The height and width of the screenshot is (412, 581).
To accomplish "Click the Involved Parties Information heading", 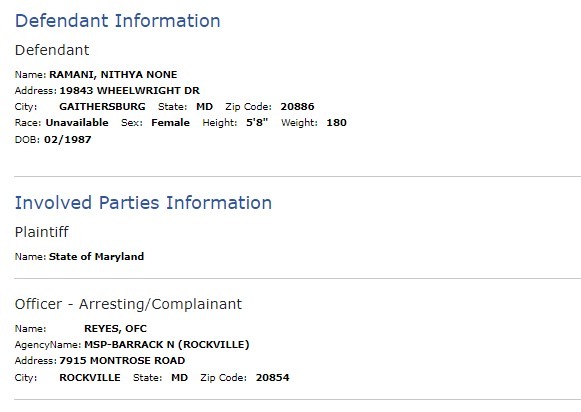I will pyautogui.click(x=143, y=203).
